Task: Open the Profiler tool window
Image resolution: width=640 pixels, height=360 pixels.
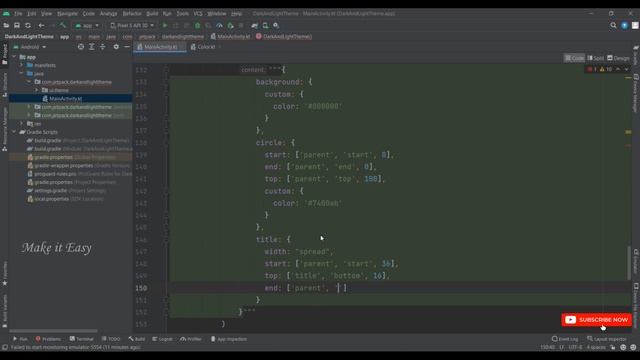Action: click(191, 339)
